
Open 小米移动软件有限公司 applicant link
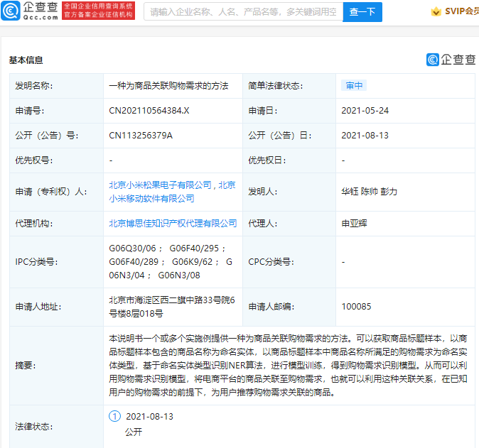[151, 199]
